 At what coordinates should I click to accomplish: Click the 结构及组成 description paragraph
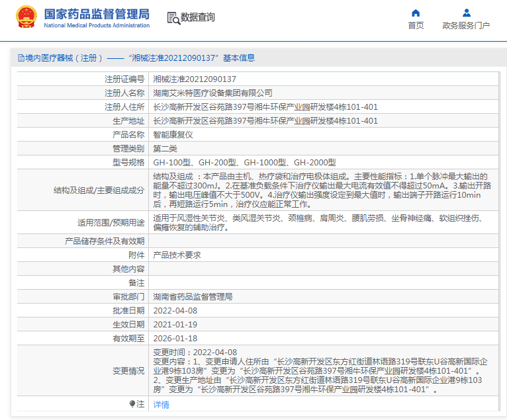[x=322, y=190]
